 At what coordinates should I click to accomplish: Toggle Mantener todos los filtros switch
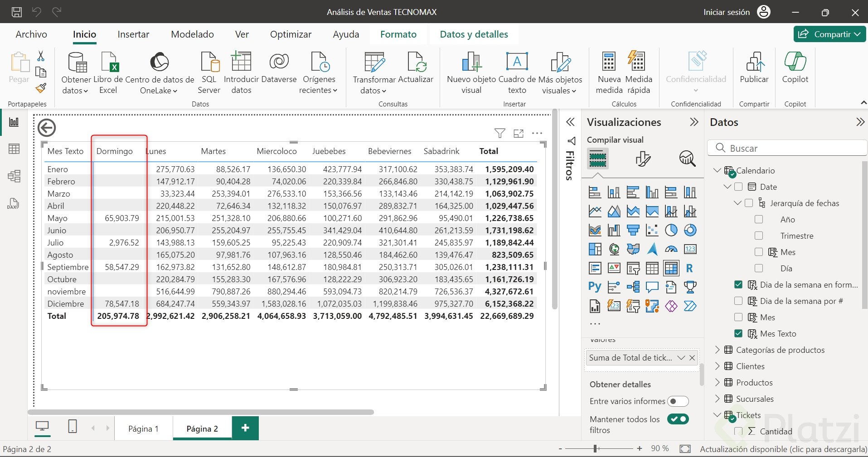pos(678,419)
